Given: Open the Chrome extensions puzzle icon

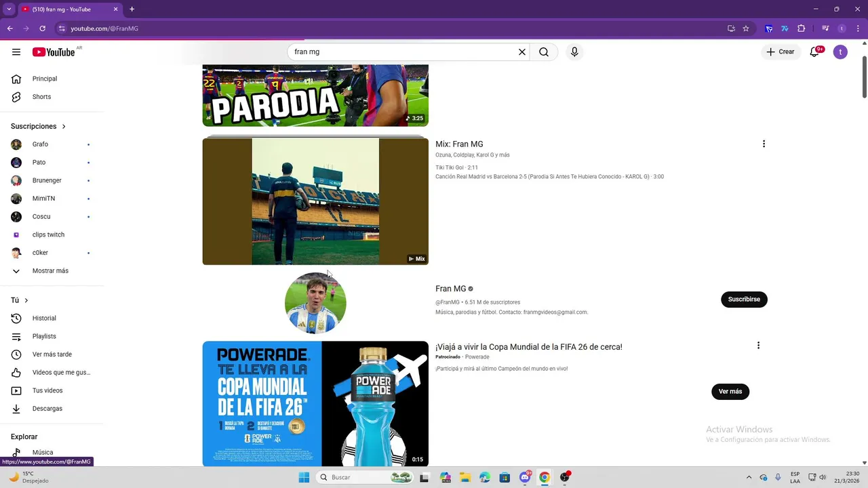Looking at the screenshot, I should click(x=802, y=28).
